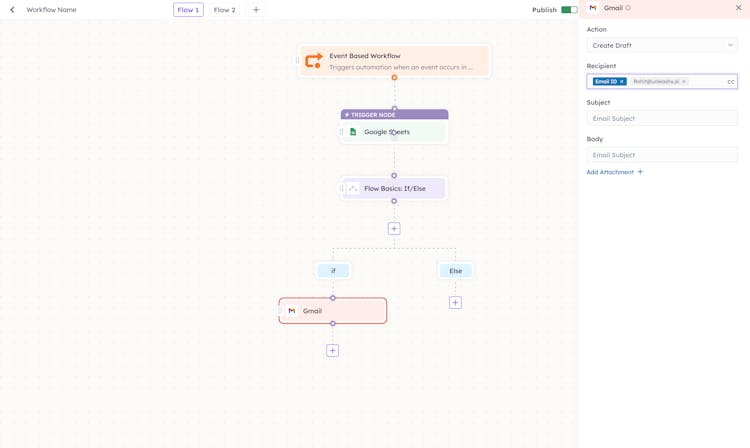The width and height of the screenshot is (750, 448).
Task: Add a step under the Else branch
Action: 455,302
